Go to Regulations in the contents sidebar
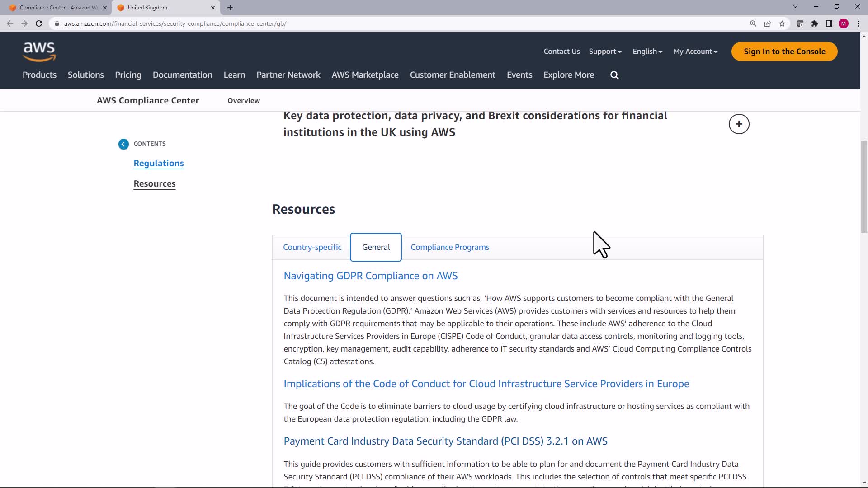Viewport: 868px width, 488px height. [158, 163]
